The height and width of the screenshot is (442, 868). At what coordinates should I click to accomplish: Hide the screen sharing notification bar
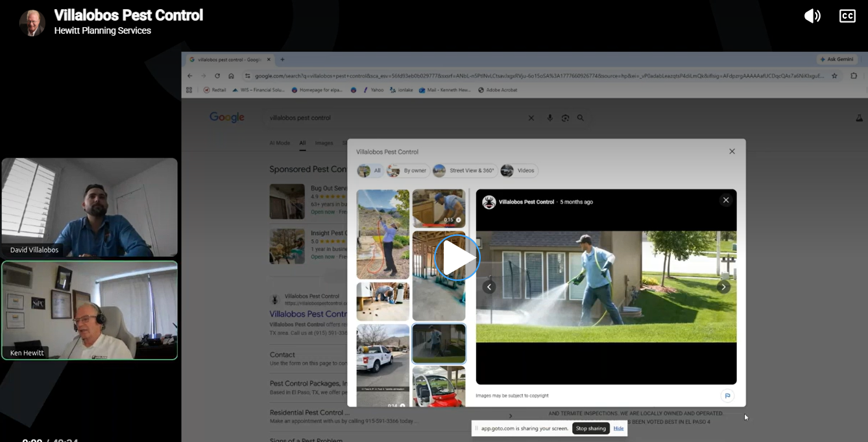pyautogui.click(x=618, y=428)
